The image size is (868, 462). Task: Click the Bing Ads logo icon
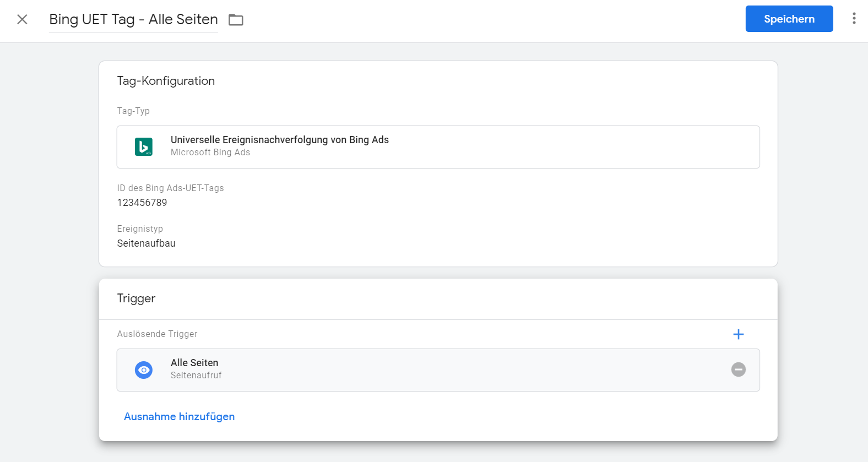[144, 147]
